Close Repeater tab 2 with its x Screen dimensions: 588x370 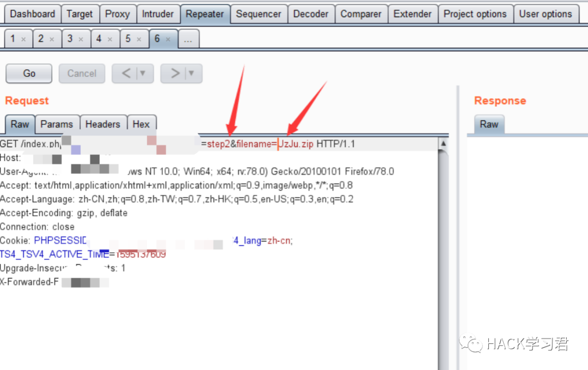tap(52, 39)
